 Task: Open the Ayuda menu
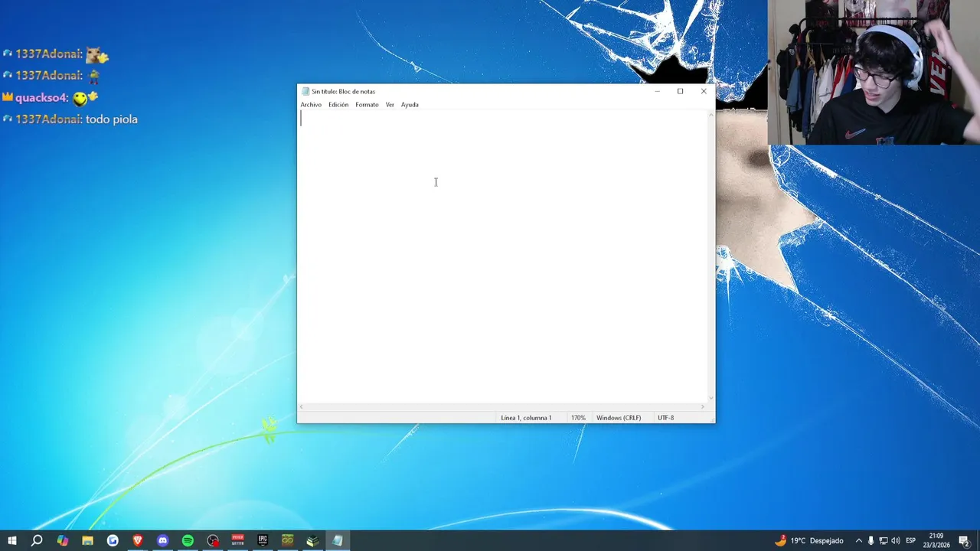point(410,105)
